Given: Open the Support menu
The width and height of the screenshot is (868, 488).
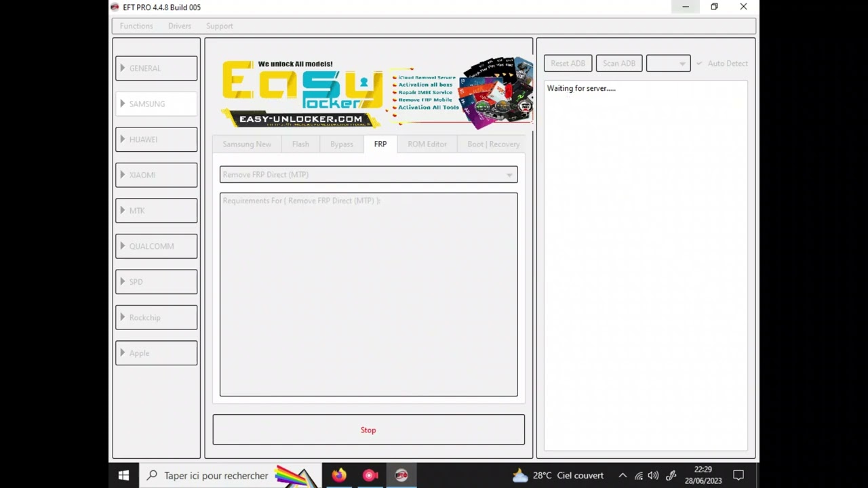Looking at the screenshot, I should point(219,26).
